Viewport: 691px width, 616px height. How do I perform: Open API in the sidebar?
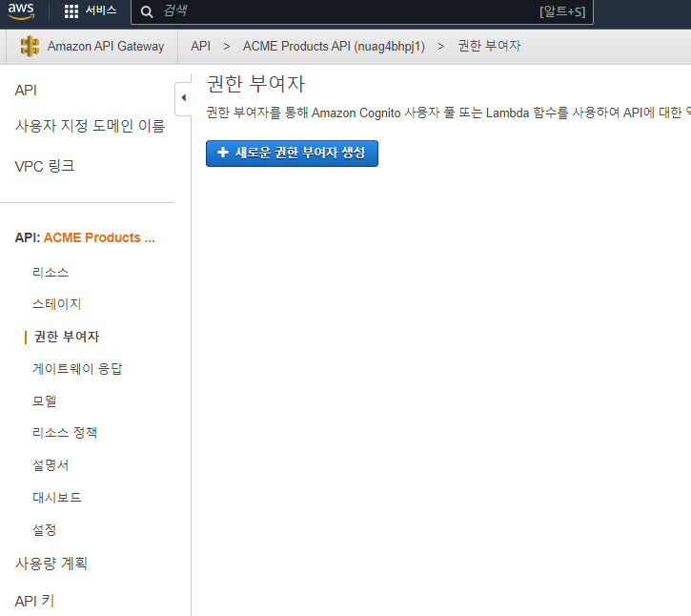tap(26, 91)
